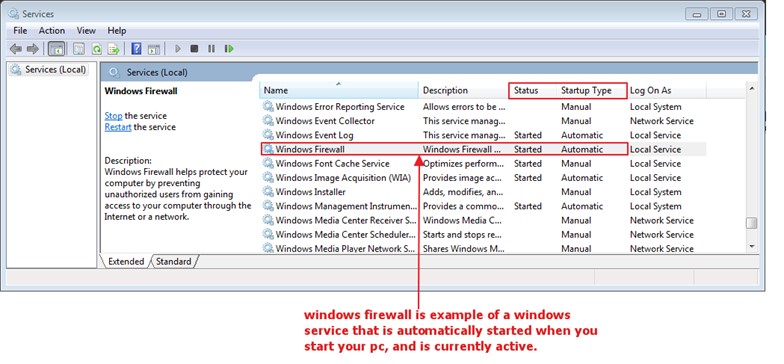Select Windows Management Instrumen... service name
784x364 pixels.
point(346,206)
